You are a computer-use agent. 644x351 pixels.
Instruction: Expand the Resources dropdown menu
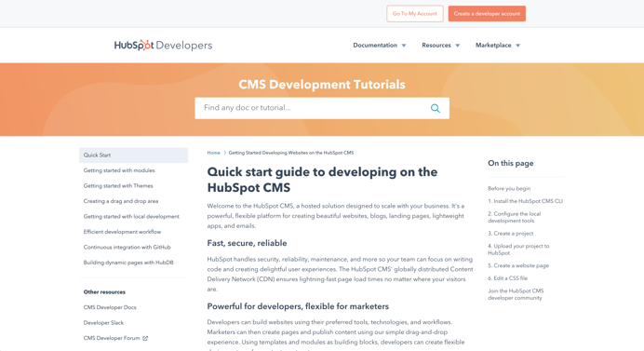(441, 46)
